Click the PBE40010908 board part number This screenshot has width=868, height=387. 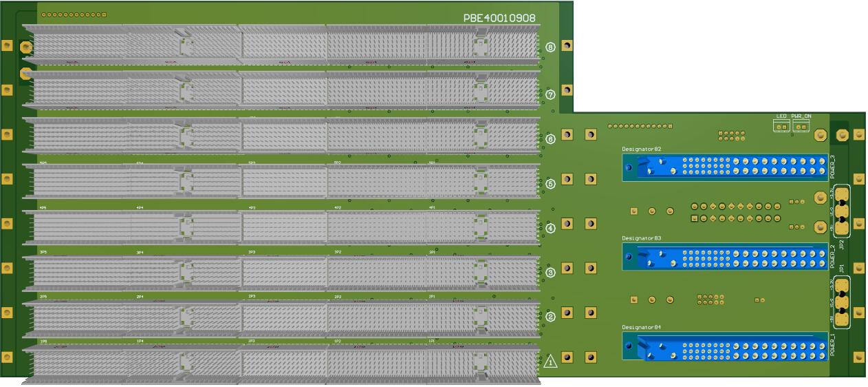[499, 19]
